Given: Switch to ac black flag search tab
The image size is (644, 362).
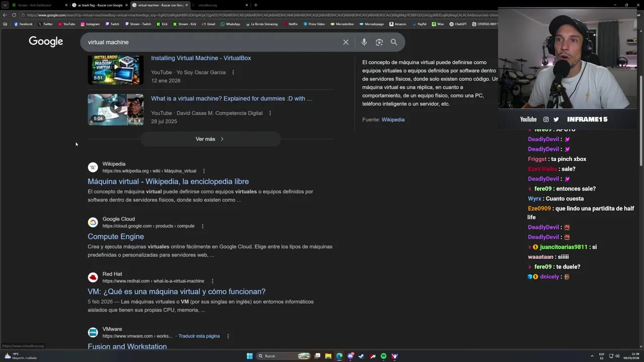Looking at the screenshot, I should [100, 5].
